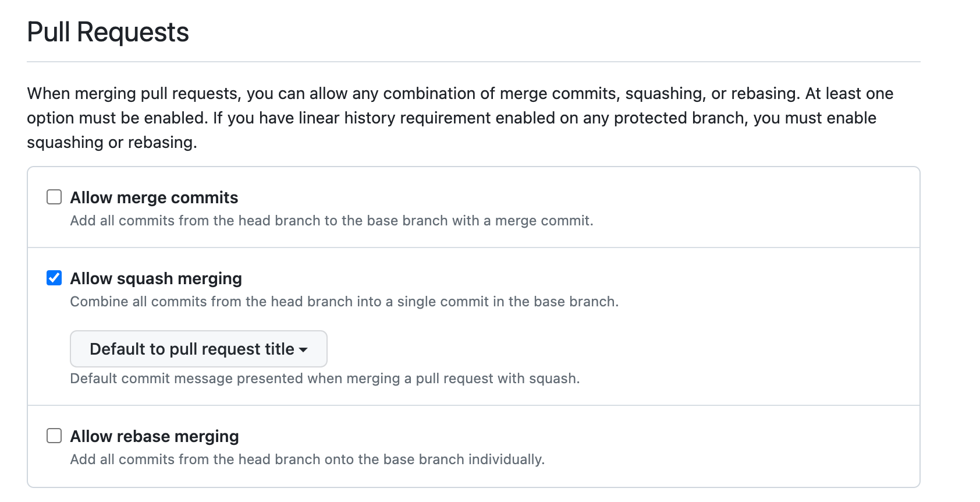Click the rebase description ending in "individually"
980x502 pixels.
[307, 459]
